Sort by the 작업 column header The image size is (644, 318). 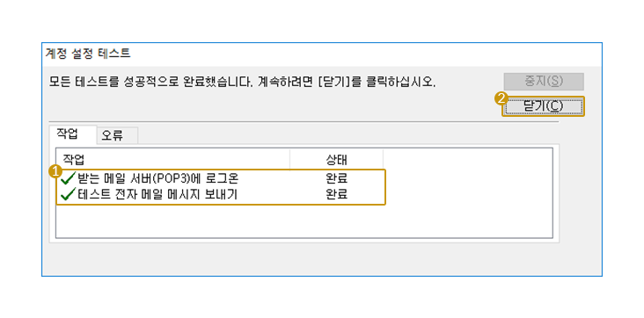(x=173, y=159)
